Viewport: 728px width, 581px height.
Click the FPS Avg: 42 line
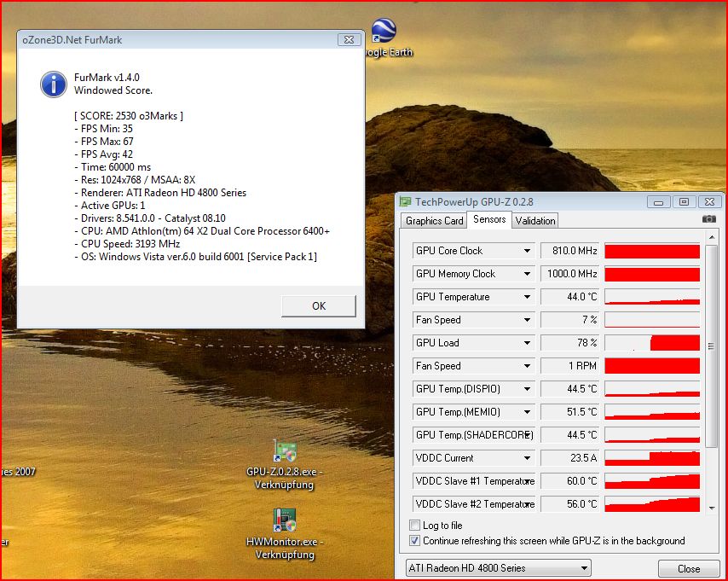[x=103, y=154]
